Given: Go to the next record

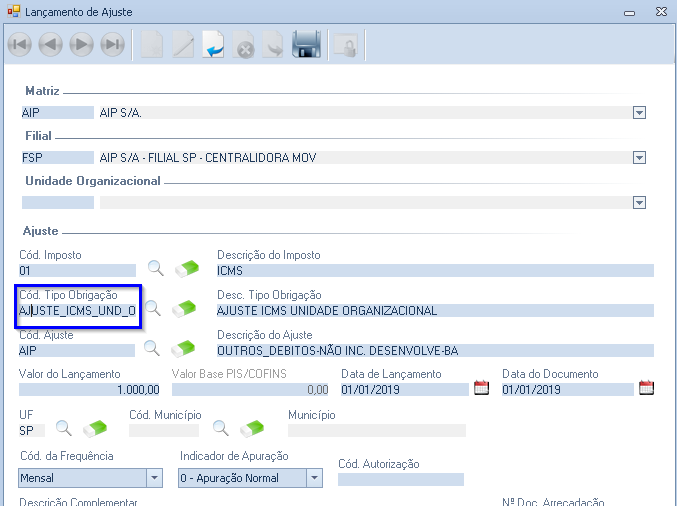Looking at the screenshot, I should pos(81,45).
